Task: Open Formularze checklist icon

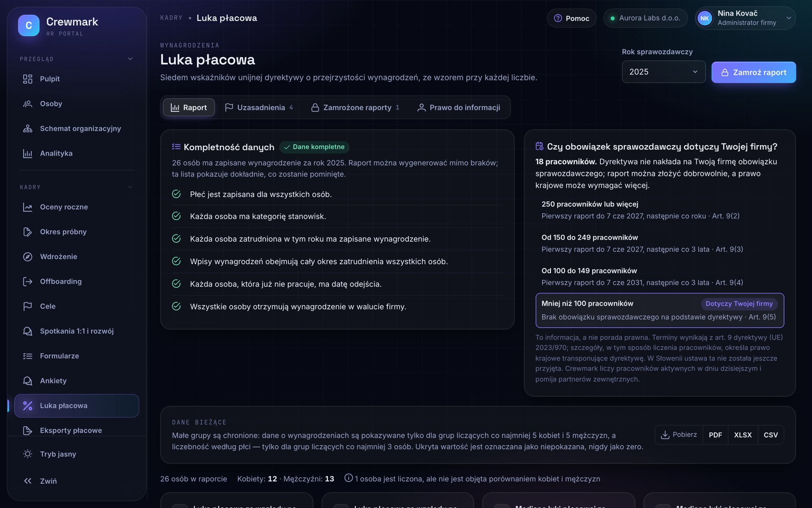Action: tap(27, 356)
